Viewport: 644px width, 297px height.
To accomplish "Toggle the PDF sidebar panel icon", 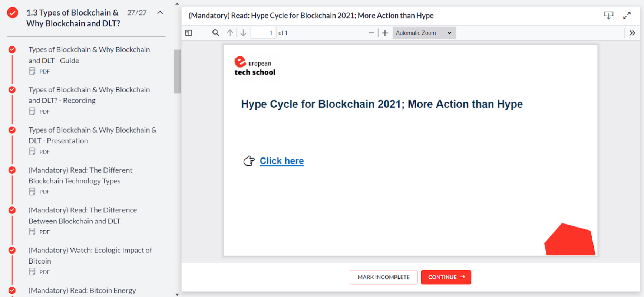I will pyautogui.click(x=189, y=33).
